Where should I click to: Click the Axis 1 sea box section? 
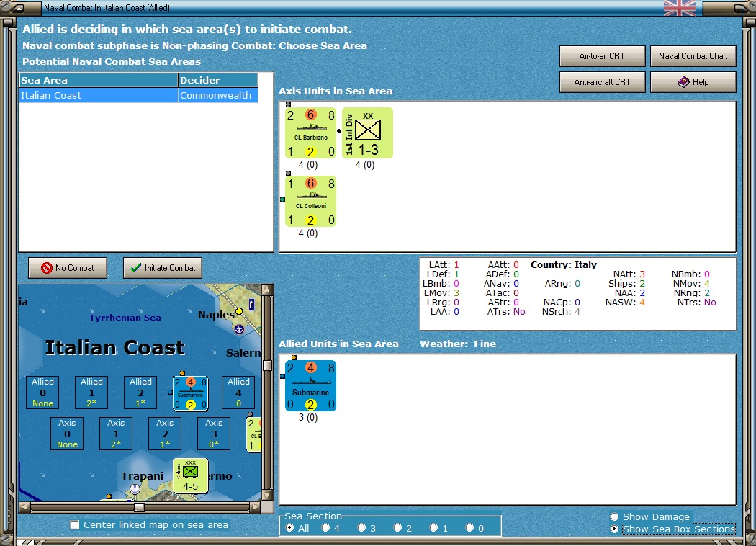(116, 433)
